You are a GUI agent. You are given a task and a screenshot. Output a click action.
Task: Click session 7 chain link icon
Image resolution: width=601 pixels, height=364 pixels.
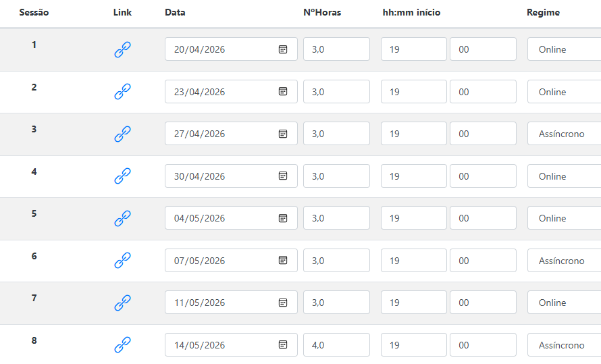(122, 303)
